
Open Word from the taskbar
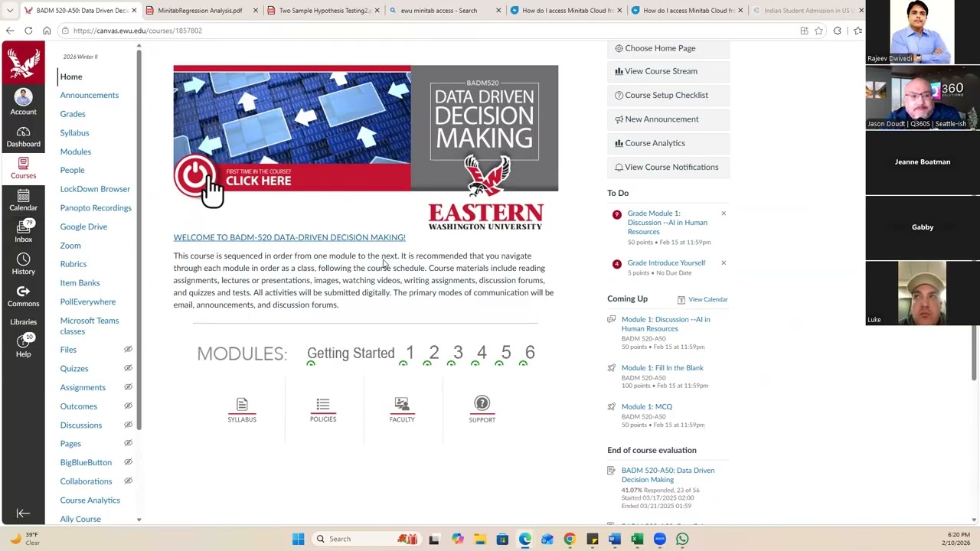(614, 539)
